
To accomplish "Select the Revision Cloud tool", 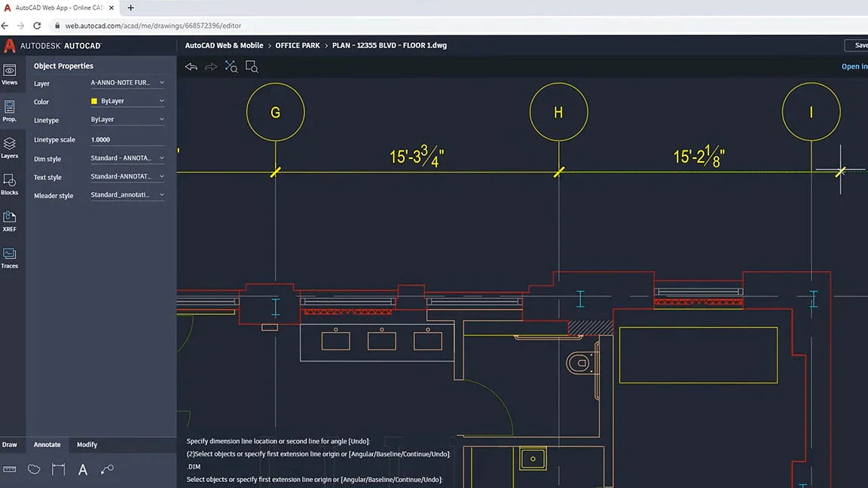I will pyautogui.click(x=33, y=468).
